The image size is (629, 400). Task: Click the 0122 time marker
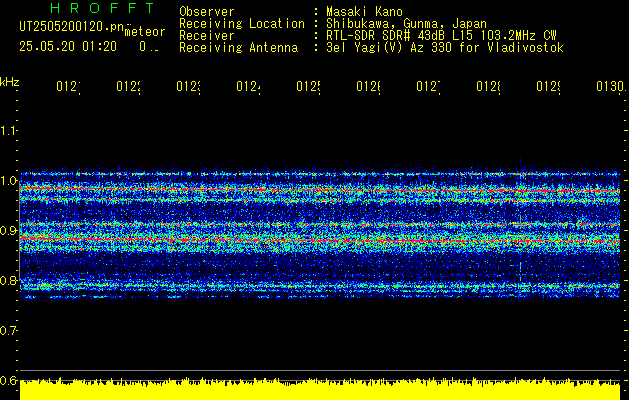click(x=128, y=87)
